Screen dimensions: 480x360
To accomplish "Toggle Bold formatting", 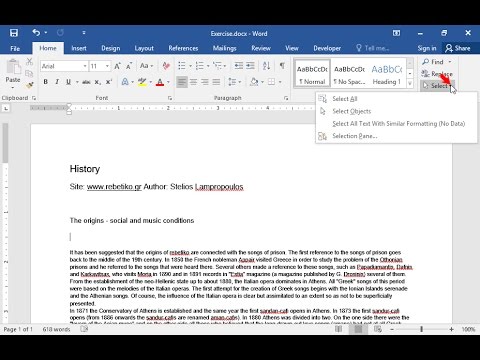I will click(x=46, y=82).
